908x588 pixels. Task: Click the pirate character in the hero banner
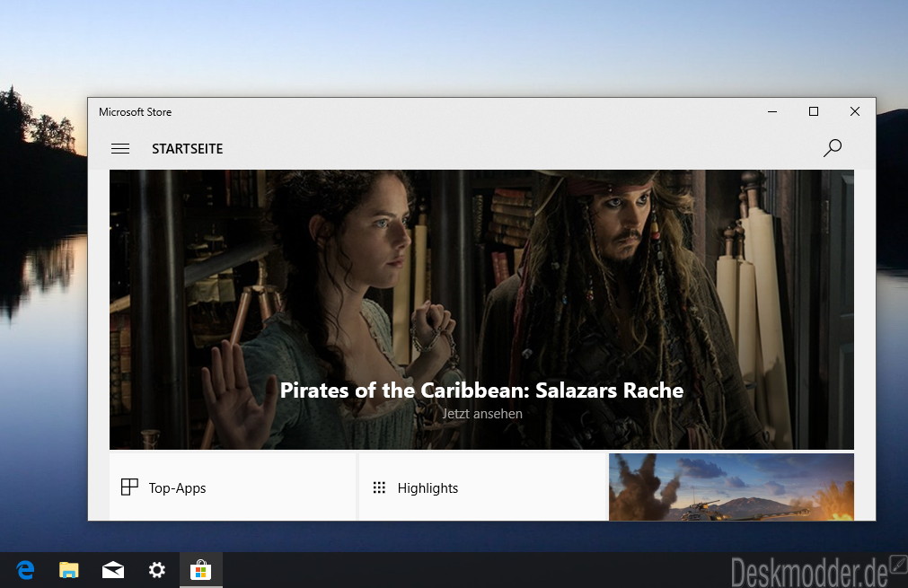coord(620,269)
